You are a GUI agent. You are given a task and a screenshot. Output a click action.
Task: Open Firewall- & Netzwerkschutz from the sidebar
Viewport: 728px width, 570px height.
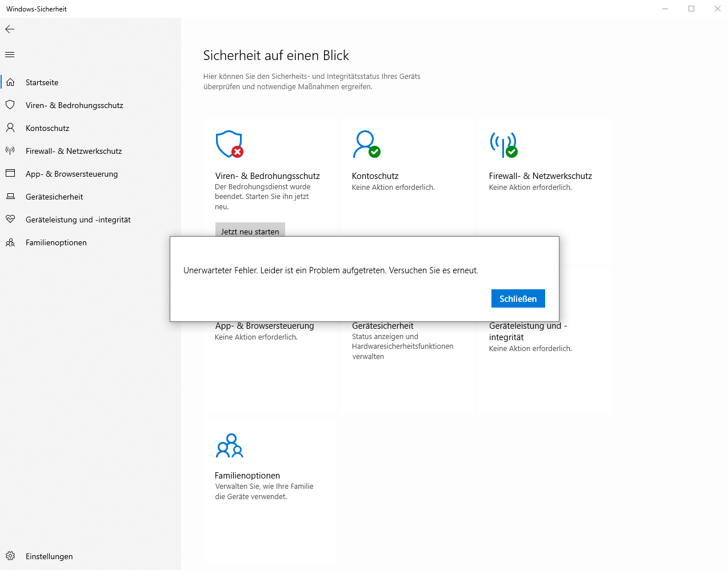(74, 151)
